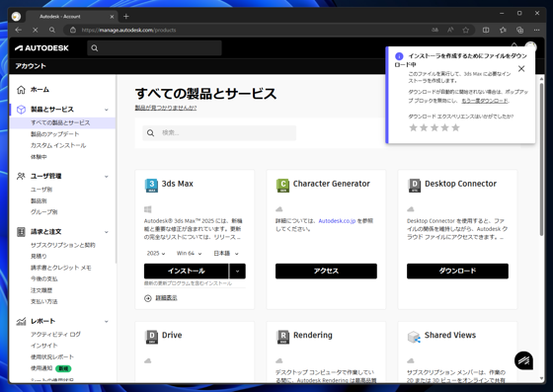Select the Autodesk - Account browser tab

click(x=71, y=16)
